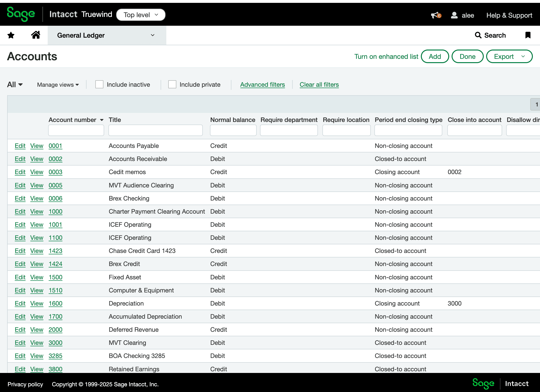The width and height of the screenshot is (540, 392).
Task: Click Close into value 0002 for Cedit memos
Action: click(454, 172)
